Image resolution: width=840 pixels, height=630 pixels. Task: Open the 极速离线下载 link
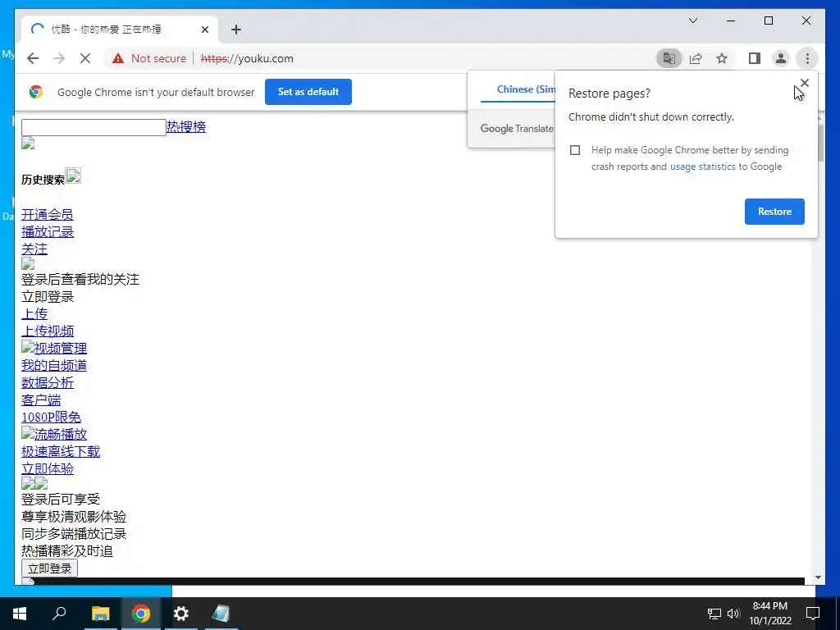click(x=61, y=452)
